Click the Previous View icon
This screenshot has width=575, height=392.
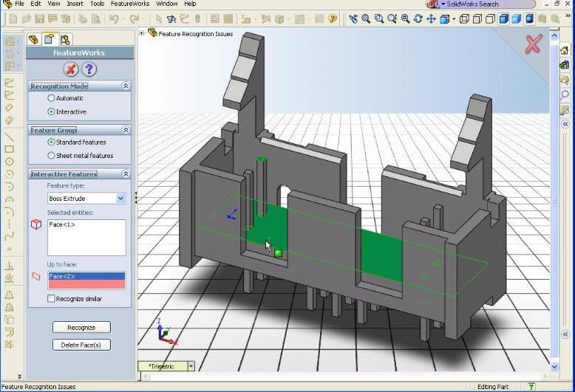click(x=353, y=18)
